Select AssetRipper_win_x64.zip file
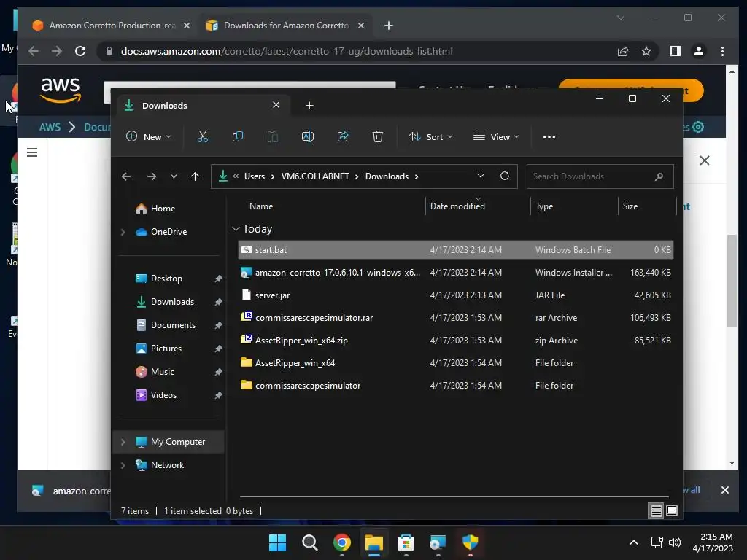Viewport: 747px width, 560px height. tap(455, 341)
